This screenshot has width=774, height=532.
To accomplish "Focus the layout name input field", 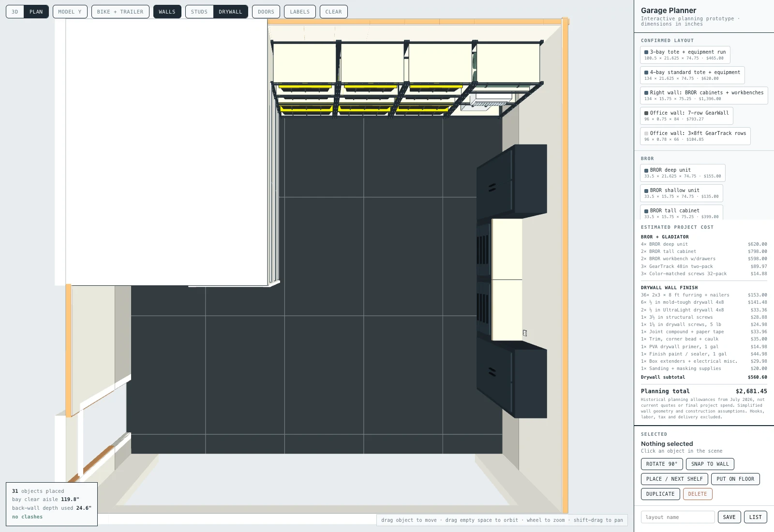I will pos(678,517).
